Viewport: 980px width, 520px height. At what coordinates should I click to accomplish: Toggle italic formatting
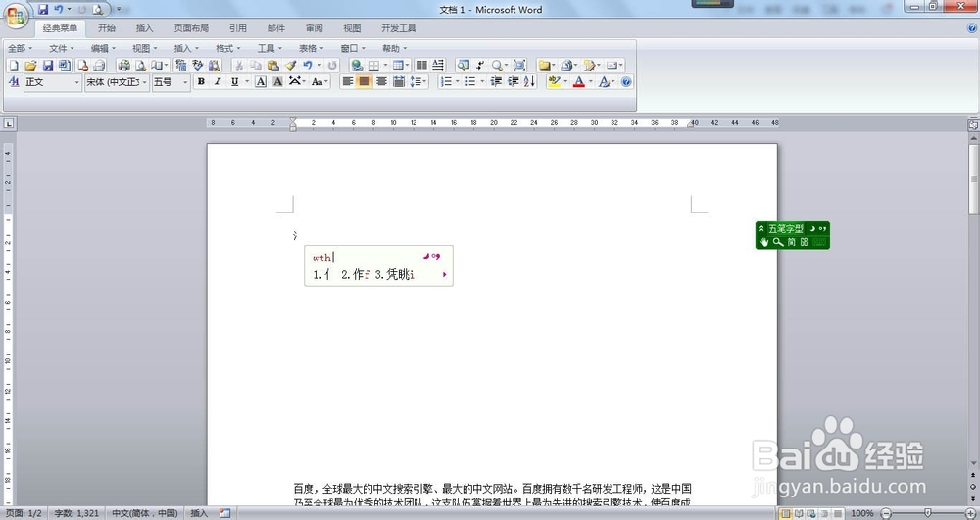(x=218, y=82)
